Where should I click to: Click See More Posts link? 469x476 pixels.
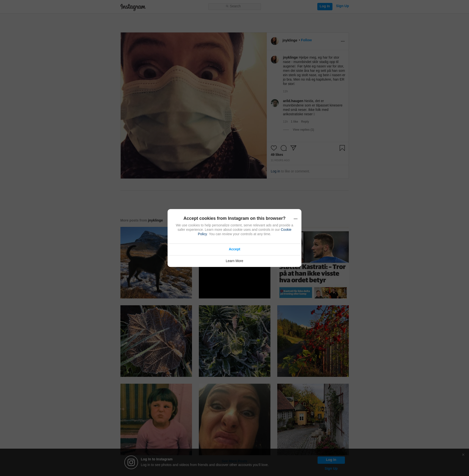[x=234, y=461]
